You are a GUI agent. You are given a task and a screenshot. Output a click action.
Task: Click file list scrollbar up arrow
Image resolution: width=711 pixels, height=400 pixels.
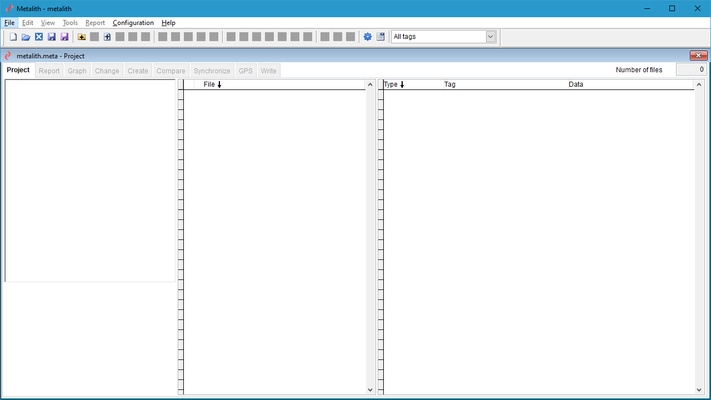370,84
